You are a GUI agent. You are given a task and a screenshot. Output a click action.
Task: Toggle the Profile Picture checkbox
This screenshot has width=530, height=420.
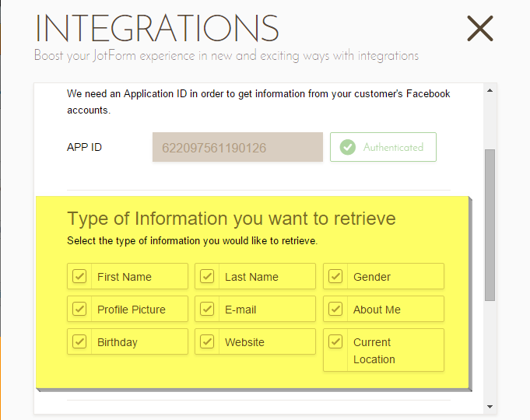tap(79, 309)
